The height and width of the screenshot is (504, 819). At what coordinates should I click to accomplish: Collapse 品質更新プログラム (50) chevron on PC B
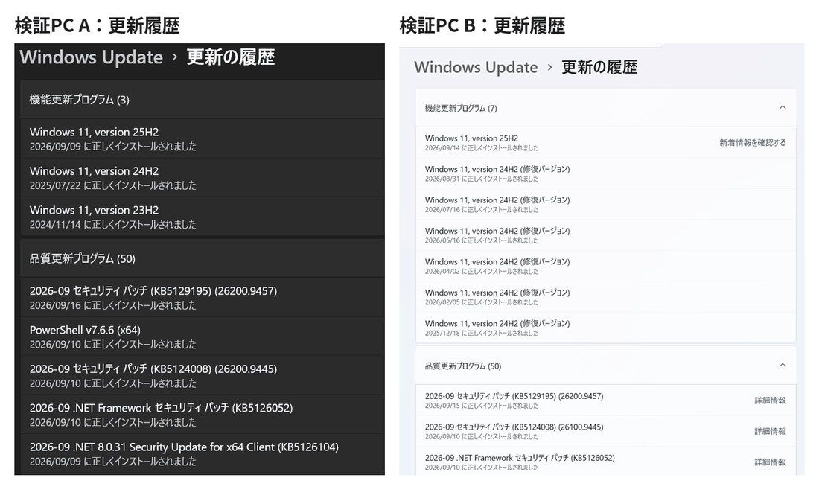783,365
